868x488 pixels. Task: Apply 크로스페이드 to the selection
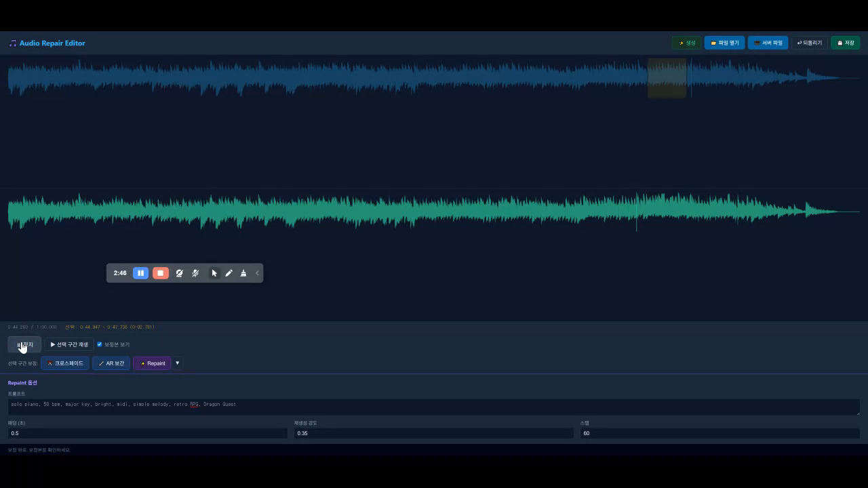click(65, 363)
